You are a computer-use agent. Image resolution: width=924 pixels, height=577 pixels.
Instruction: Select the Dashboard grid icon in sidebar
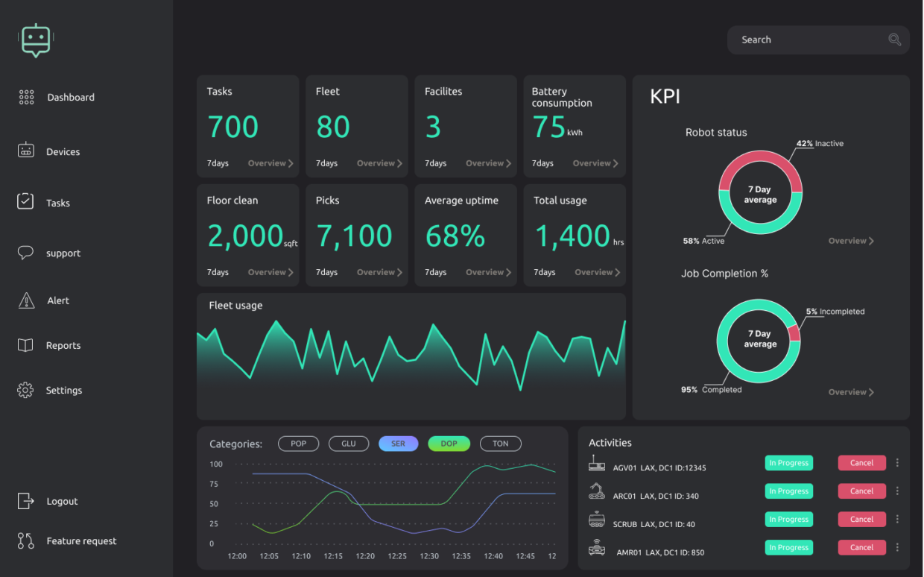point(26,97)
